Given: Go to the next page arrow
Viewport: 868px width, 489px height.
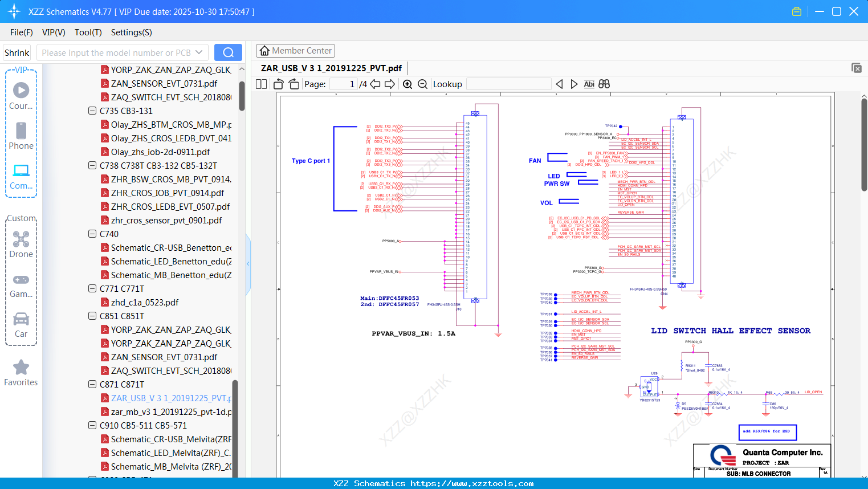Looking at the screenshot, I should coord(390,84).
